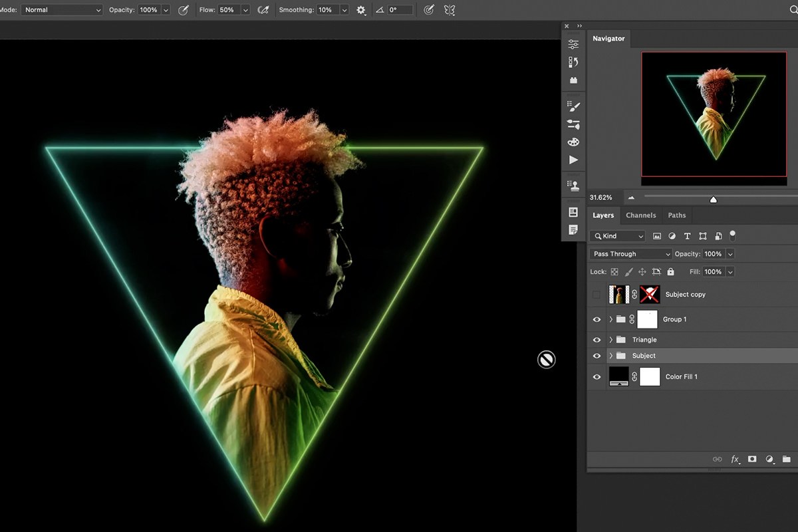Open Flow 50% dropdown arrow

coord(245,10)
